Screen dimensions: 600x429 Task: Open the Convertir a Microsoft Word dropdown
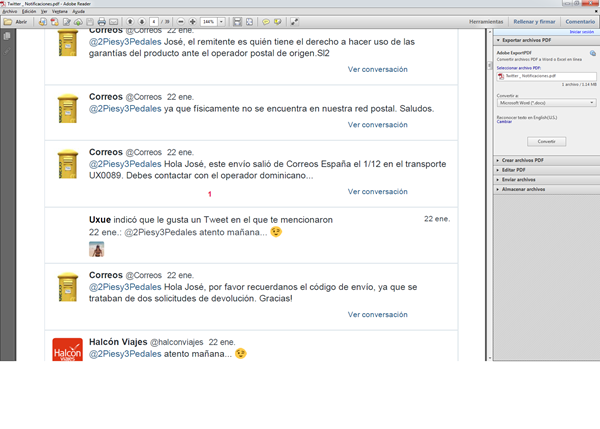click(546, 103)
